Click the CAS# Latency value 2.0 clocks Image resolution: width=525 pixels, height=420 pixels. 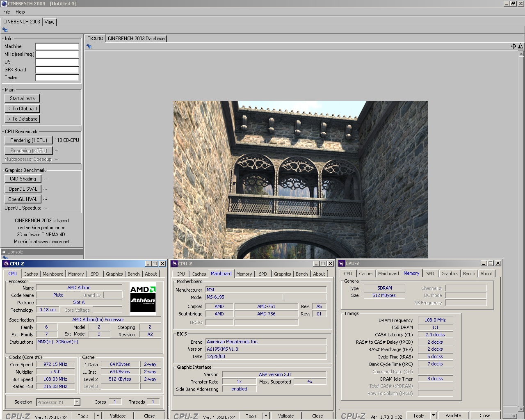[x=435, y=335]
